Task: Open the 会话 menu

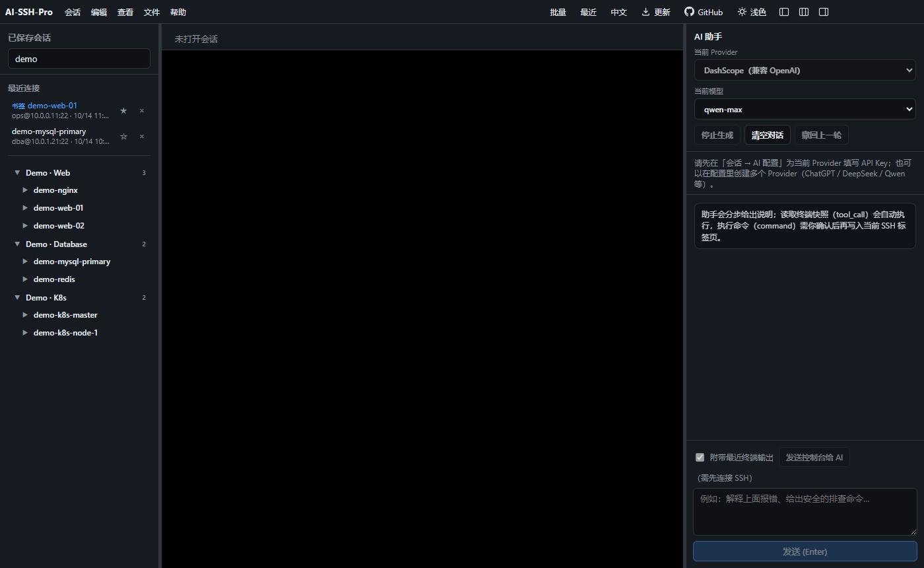Action: pos(73,12)
